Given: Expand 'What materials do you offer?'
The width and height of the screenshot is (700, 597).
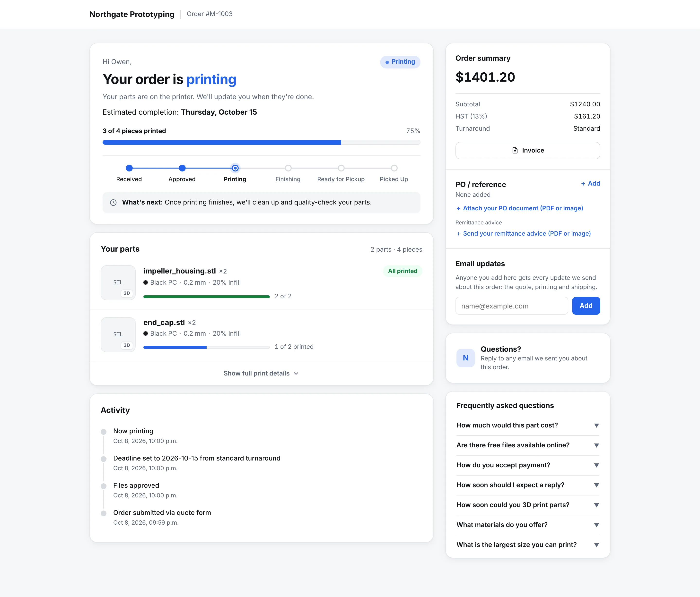Looking at the screenshot, I should tap(528, 525).
